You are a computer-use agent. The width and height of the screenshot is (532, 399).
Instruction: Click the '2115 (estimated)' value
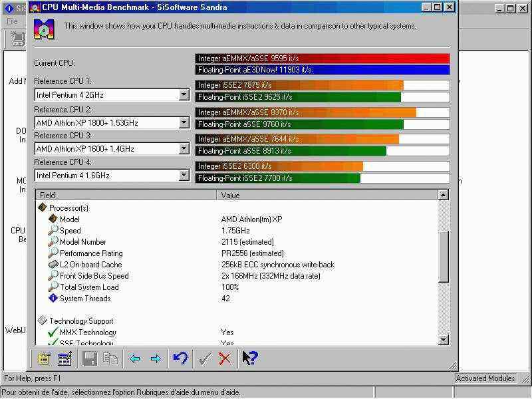pos(247,242)
